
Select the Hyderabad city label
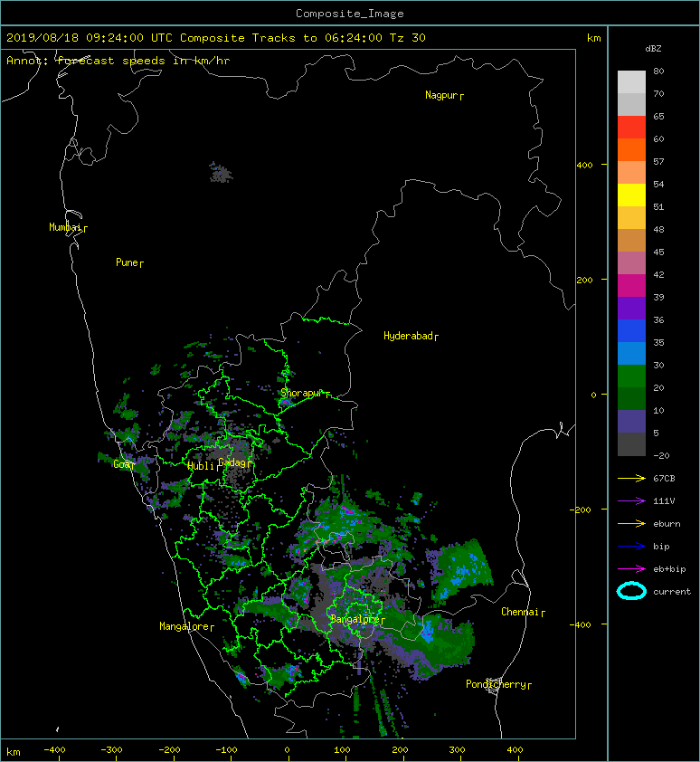(411, 337)
